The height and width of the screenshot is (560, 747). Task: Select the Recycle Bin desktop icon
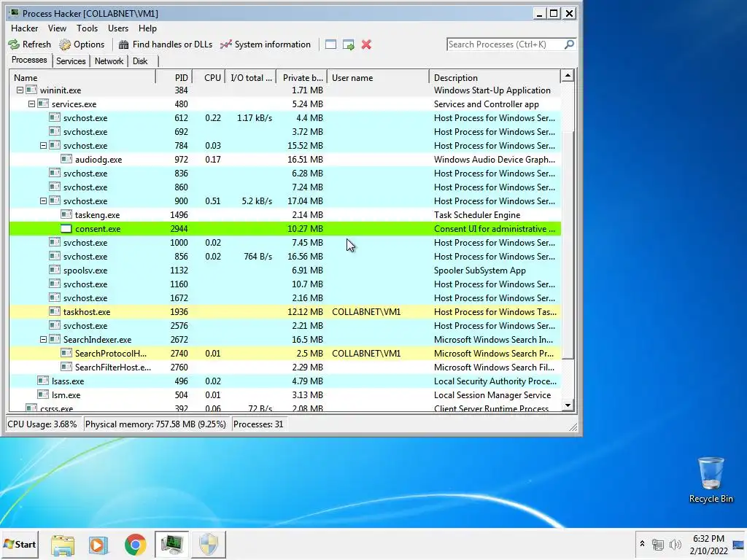pos(711,480)
